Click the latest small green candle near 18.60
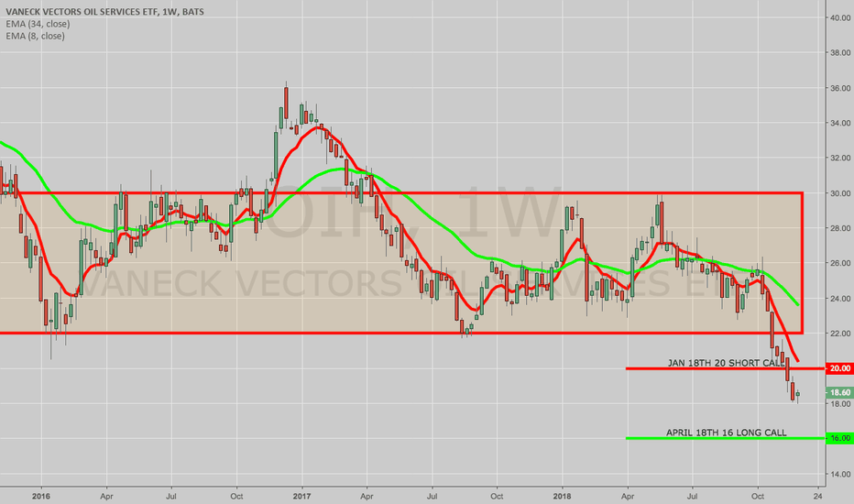 797,394
